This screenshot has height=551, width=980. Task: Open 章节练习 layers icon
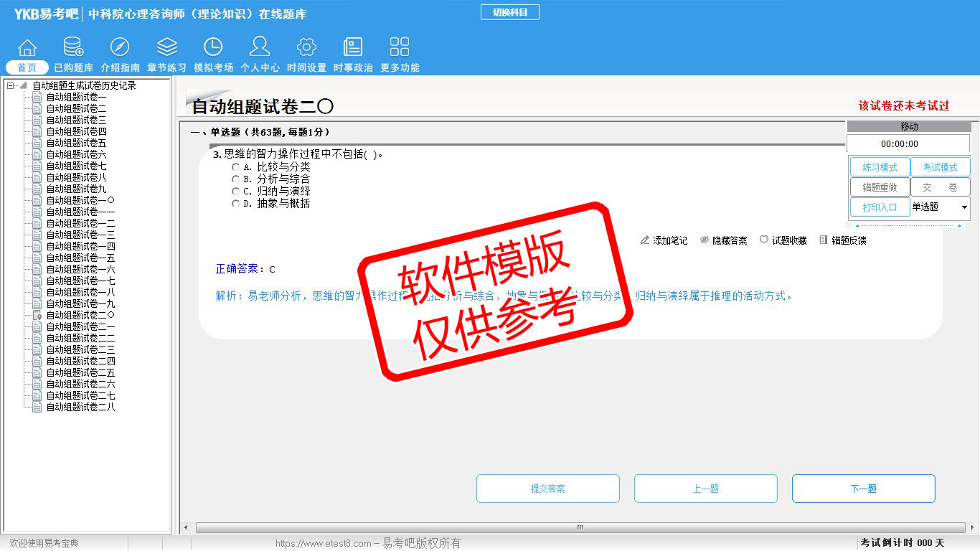pos(166,48)
